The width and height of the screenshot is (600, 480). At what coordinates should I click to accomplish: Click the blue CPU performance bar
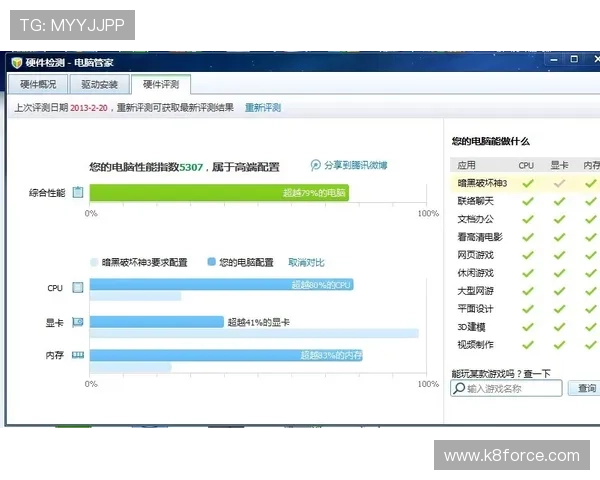point(222,284)
